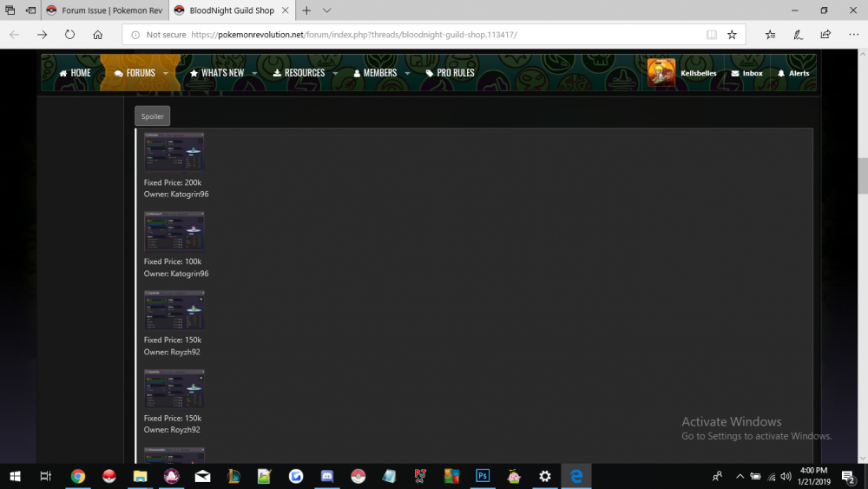Image resolution: width=868 pixels, height=489 pixels.
Task: Select text Fixed Price: 200k
Action: pyautogui.click(x=172, y=182)
